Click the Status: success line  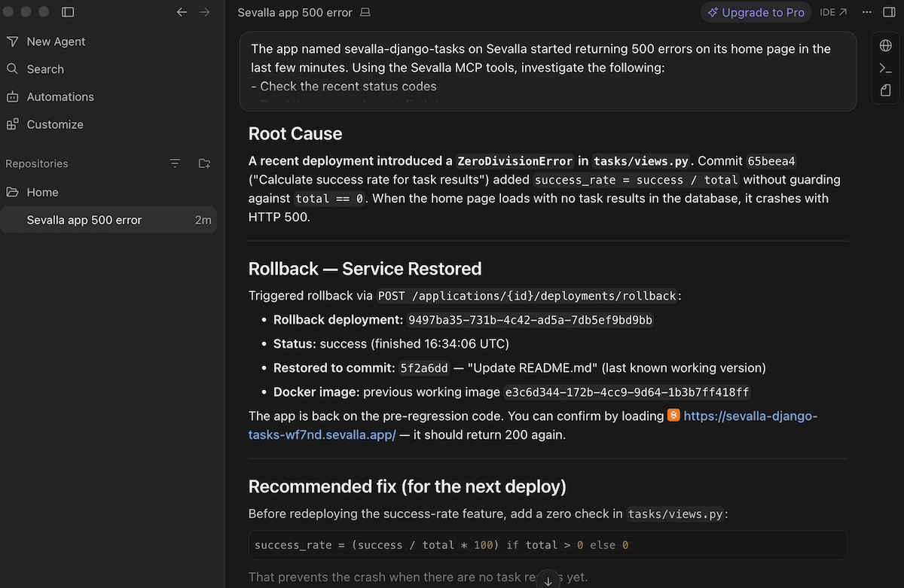(392, 344)
